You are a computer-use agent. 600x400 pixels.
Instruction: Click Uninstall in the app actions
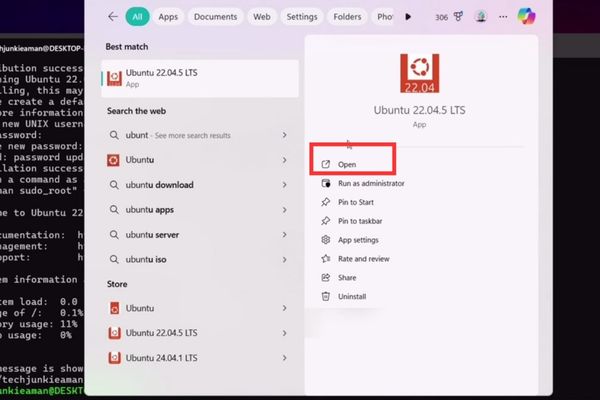pos(352,296)
